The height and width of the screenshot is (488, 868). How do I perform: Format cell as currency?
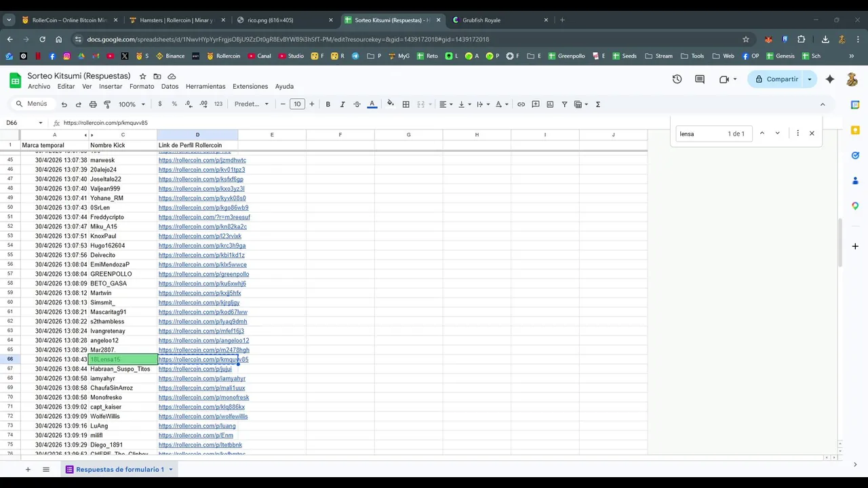click(160, 104)
